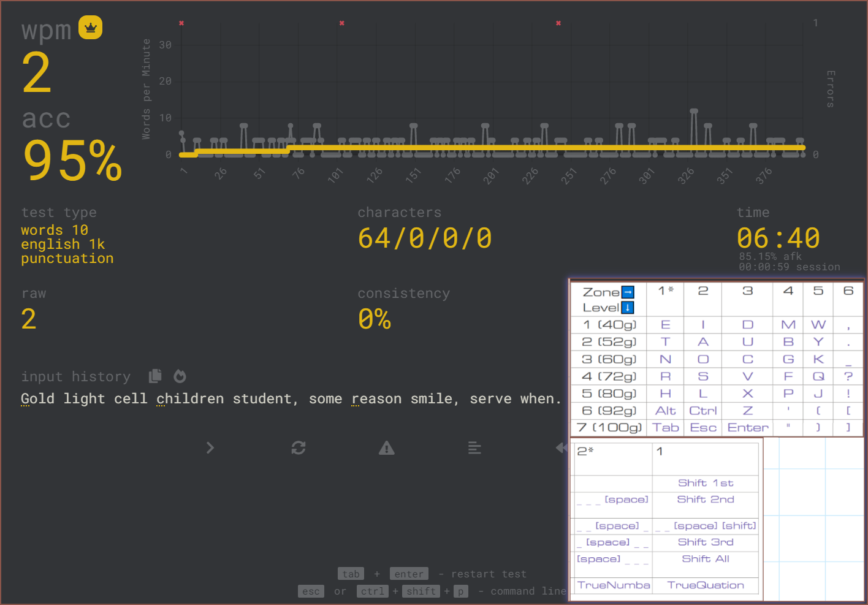
Task: Click the enter key hint for restart test
Action: pyautogui.click(x=409, y=574)
